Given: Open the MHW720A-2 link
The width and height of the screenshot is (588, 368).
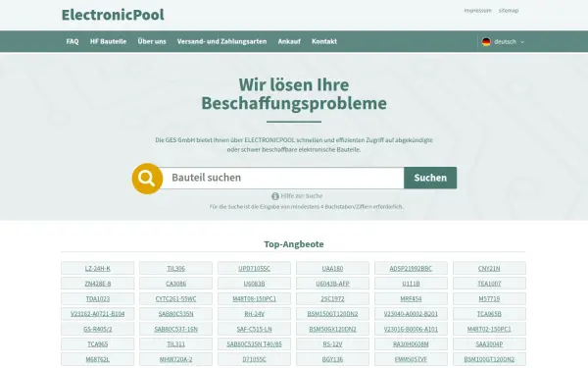Looking at the screenshot, I should (x=175, y=360).
